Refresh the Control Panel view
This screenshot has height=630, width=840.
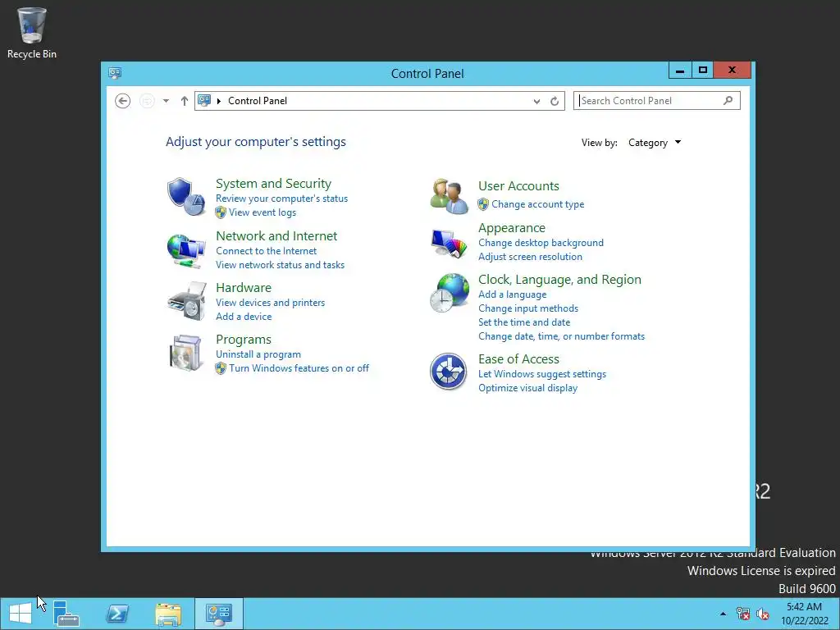(555, 101)
